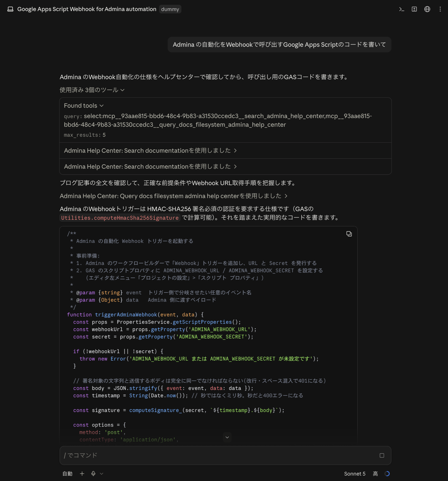Screen dimensions: 448x481
Task: Click the 'max_results: 5' parameter line
Action: point(85,135)
